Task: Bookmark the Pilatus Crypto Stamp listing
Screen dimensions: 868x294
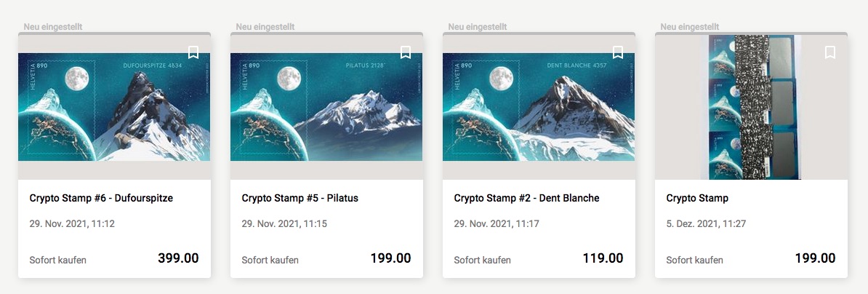Action: pos(406,52)
